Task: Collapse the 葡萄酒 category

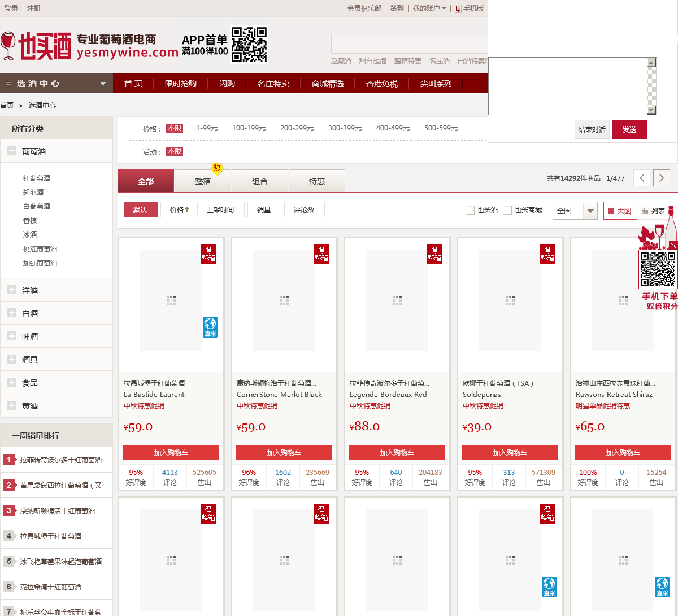Action: coord(11,151)
